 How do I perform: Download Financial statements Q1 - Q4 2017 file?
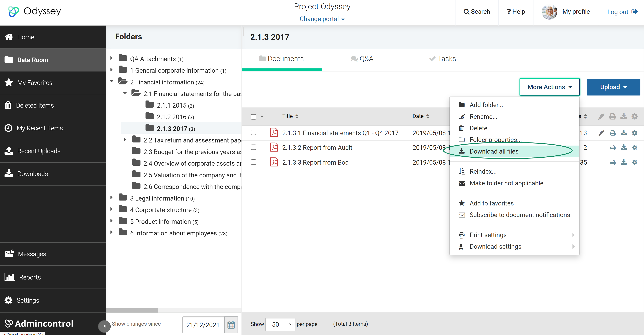pos(624,133)
